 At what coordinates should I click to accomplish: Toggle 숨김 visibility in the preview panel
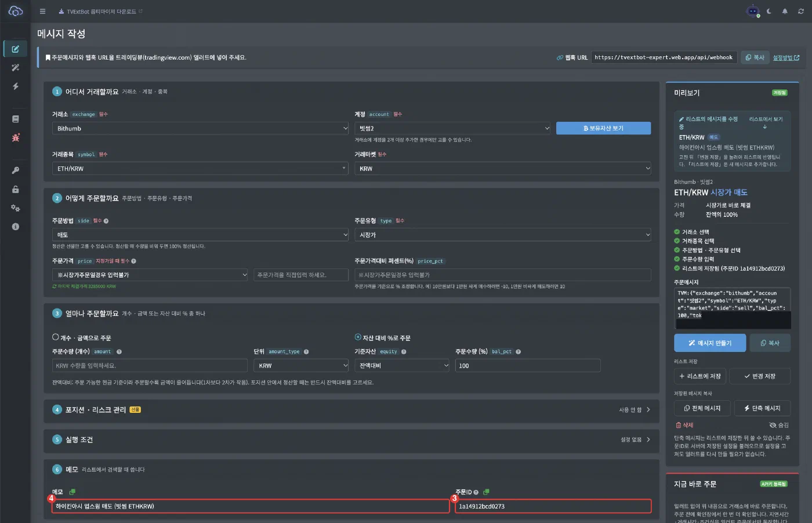coord(779,425)
